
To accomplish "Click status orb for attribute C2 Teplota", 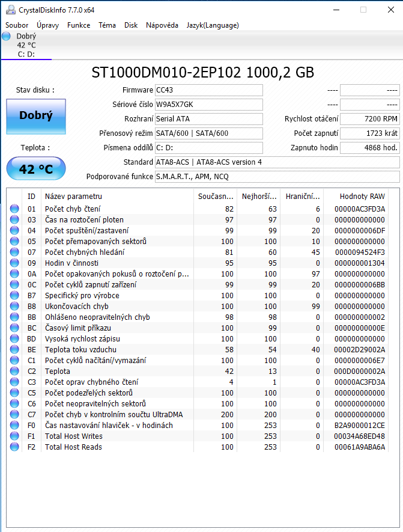I will (x=14, y=371).
